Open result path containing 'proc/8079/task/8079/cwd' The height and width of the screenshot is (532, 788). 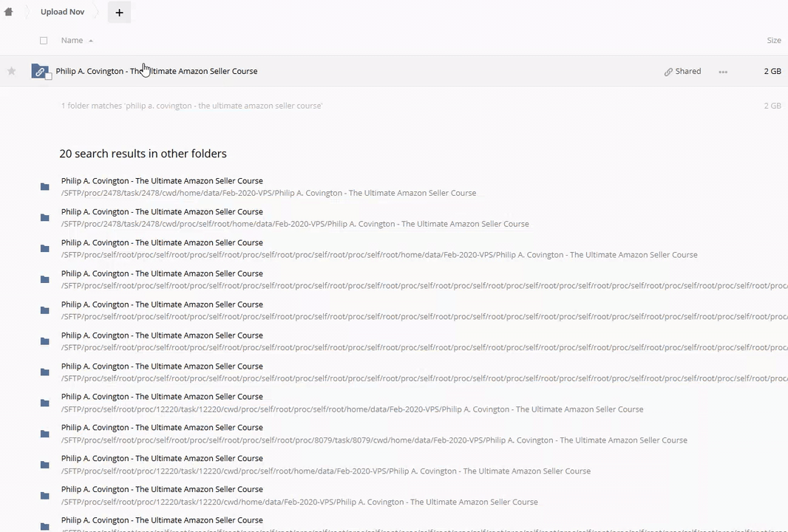point(374,440)
